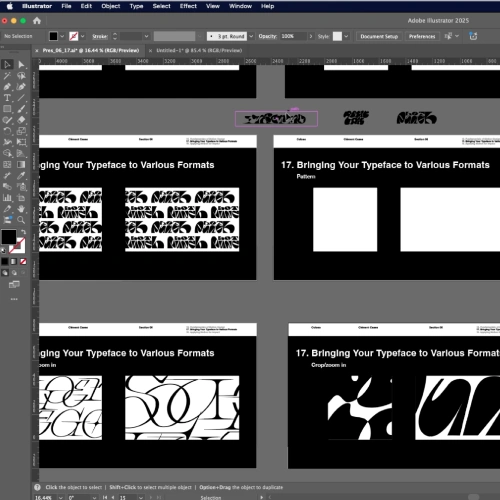Choose the Lasso tool

(x=21, y=76)
